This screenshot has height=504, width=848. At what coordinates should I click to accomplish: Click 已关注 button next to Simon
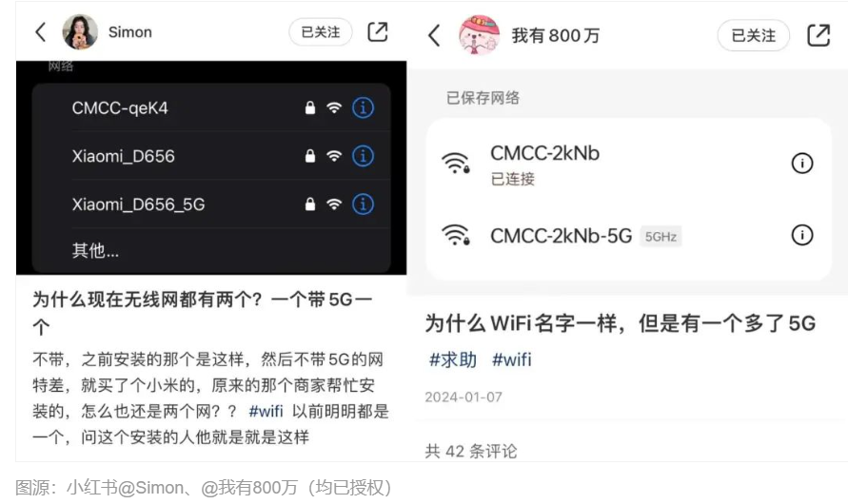click(x=321, y=32)
